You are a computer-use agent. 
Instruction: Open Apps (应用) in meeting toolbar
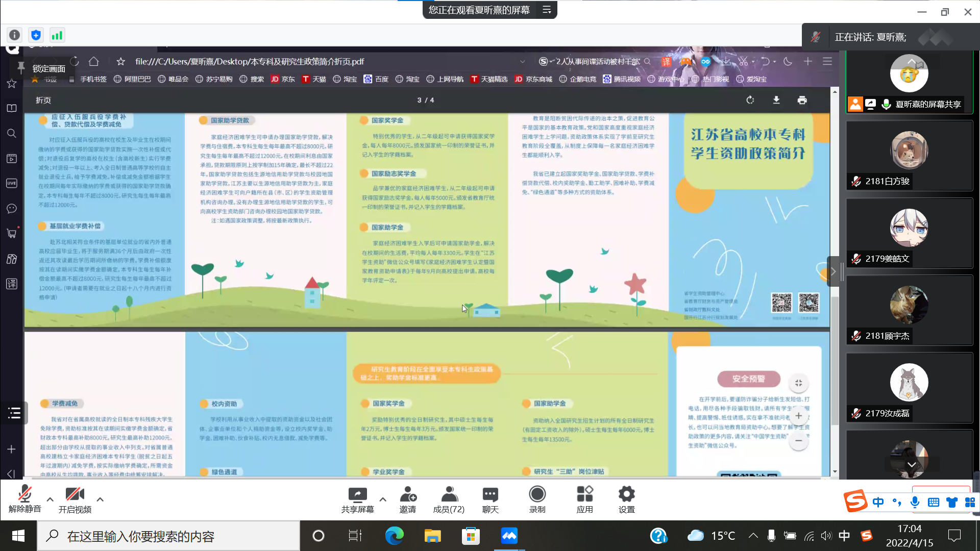(x=584, y=495)
